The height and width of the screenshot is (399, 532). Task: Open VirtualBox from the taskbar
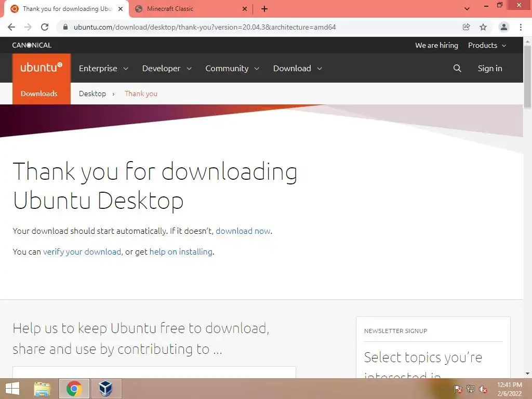pos(105,389)
